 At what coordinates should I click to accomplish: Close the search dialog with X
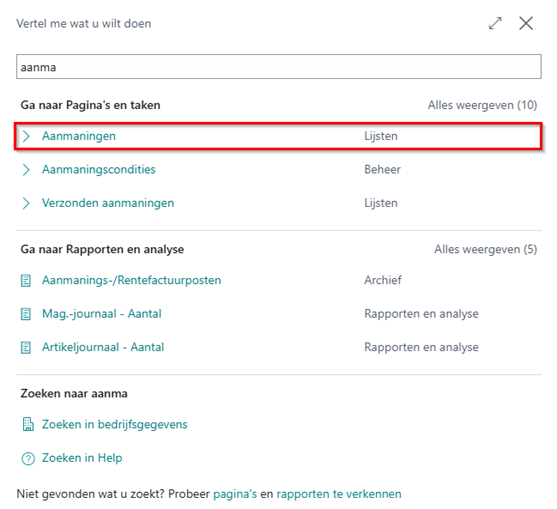[526, 23]
